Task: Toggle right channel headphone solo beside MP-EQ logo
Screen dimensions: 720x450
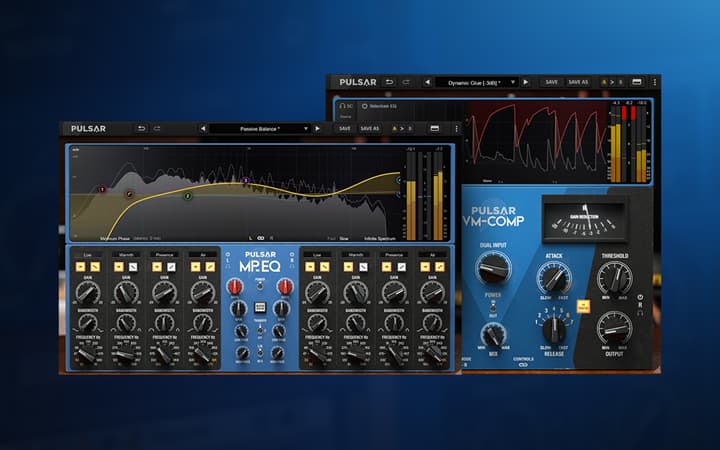Action: pyautogui.click(x=292, y=266)
